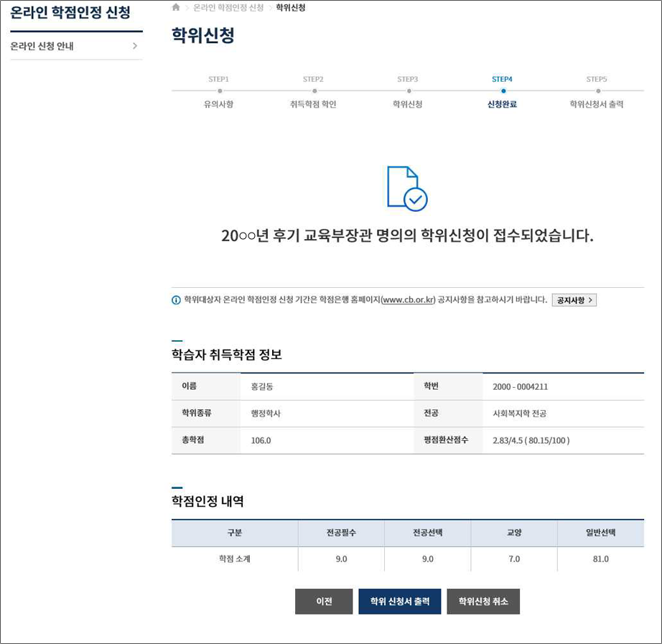This screenshot has height=644, width=662.
Task: Select STEP1 유의사항 step
Action: click(x=219, y=92)
